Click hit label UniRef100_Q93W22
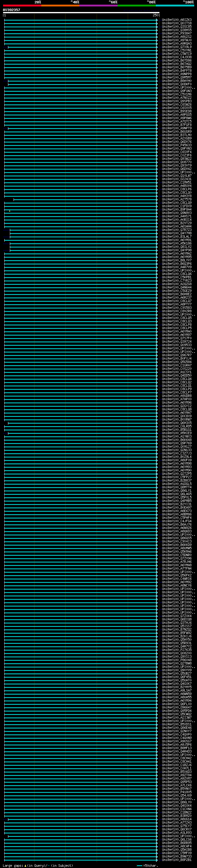The height and width of the screenshot is (868, 197). coord(177,159)
